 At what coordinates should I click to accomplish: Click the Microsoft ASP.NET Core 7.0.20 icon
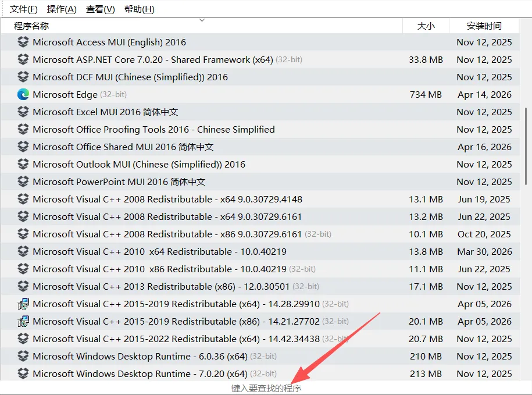tap(23, 59)
